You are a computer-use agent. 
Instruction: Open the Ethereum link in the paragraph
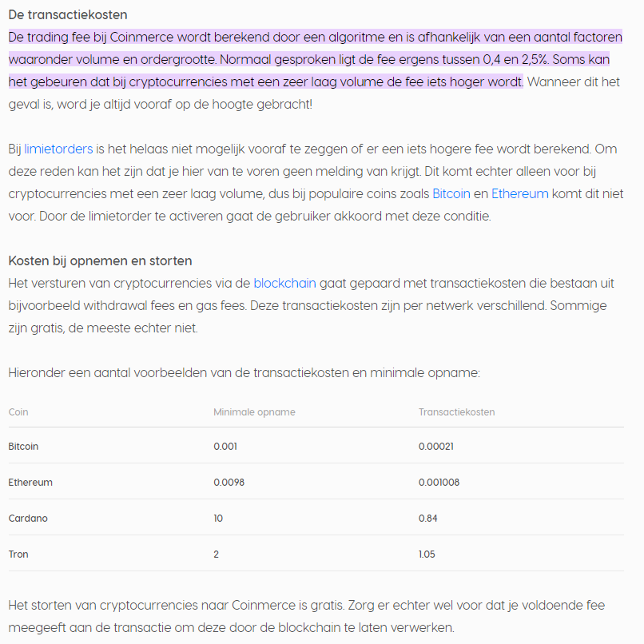pos(519,193)
